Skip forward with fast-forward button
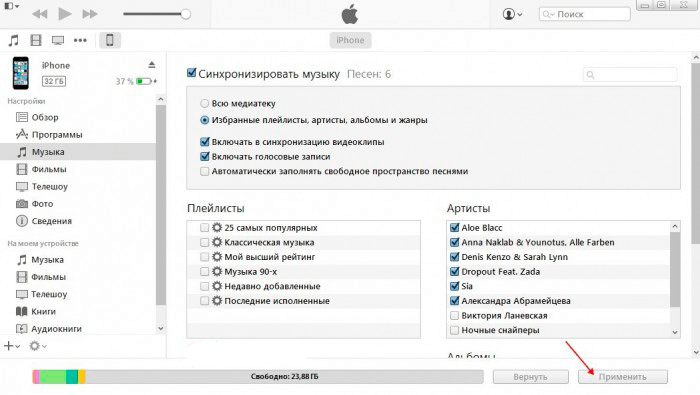700x395 pixels. pos(90,14)
